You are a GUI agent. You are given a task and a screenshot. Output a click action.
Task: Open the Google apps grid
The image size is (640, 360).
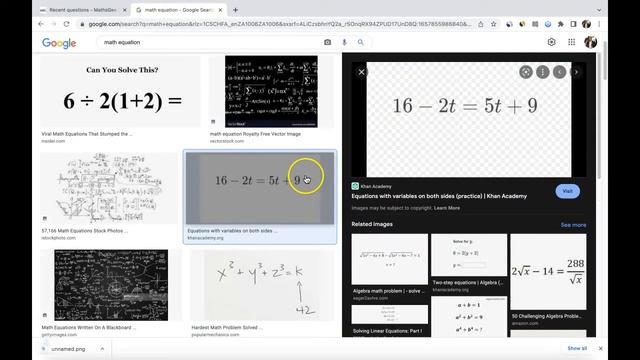pos(571,42)
